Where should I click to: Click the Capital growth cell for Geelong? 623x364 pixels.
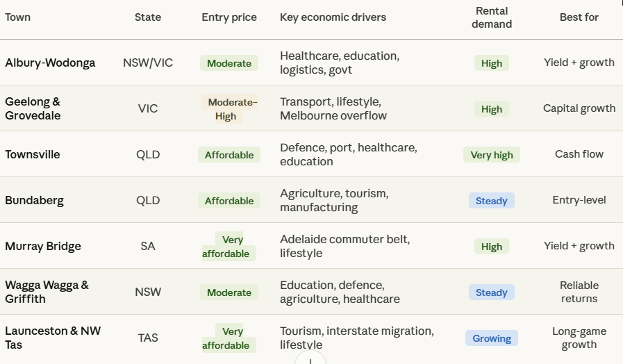click(x=579, y=108)
